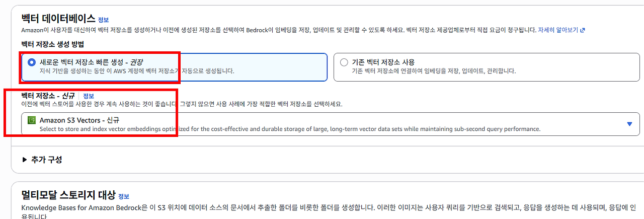Open 정보 link beside 벡터 데이터베이스 heading
The width and height of the screenshot is (644, 219).
(103, 20)
